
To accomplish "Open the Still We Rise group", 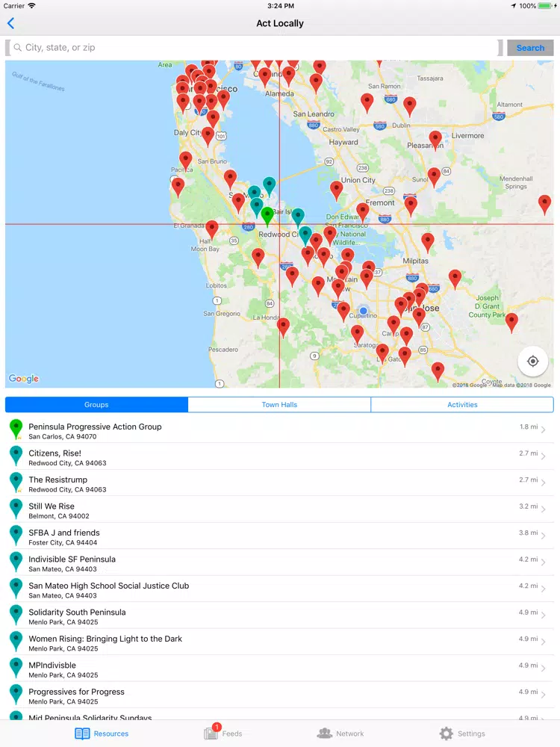I will (x=279, y=509).
